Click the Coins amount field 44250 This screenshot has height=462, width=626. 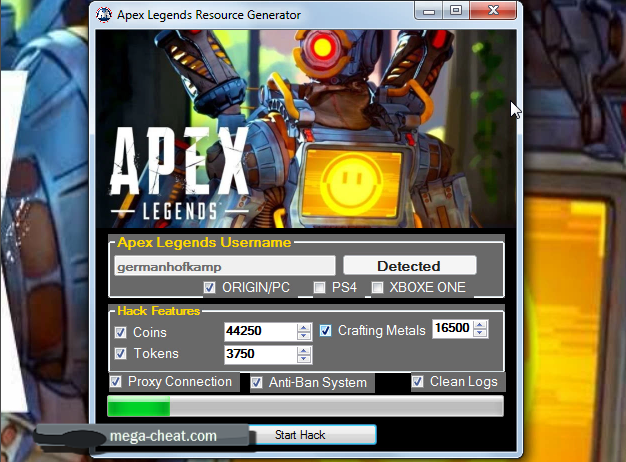click(261, 331)
